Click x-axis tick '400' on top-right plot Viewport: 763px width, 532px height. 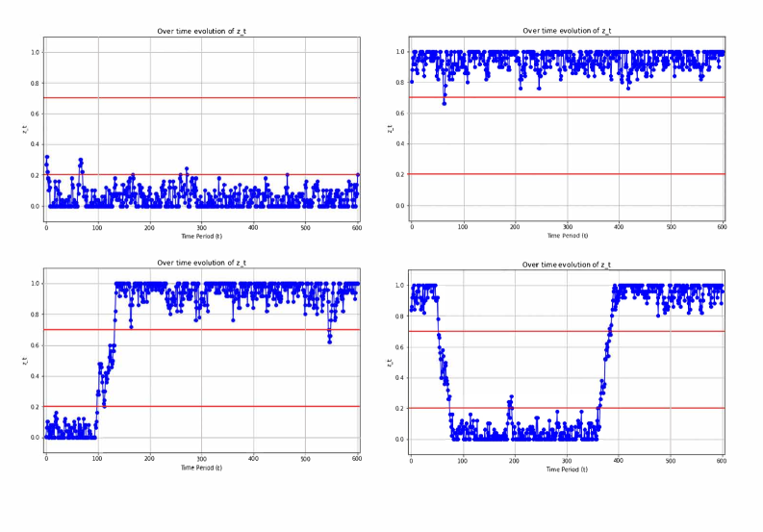pos(619,227)
